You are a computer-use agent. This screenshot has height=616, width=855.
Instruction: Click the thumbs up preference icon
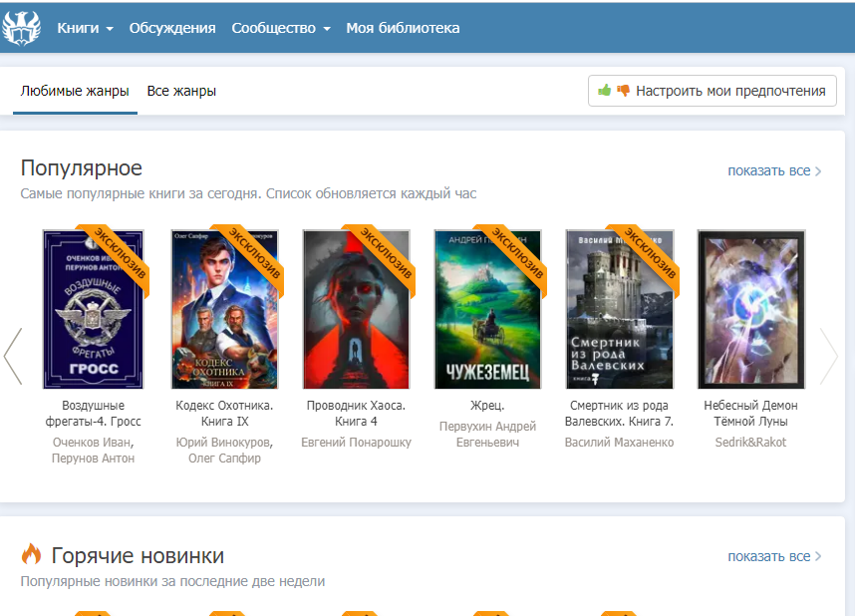(x=604, y=91)
